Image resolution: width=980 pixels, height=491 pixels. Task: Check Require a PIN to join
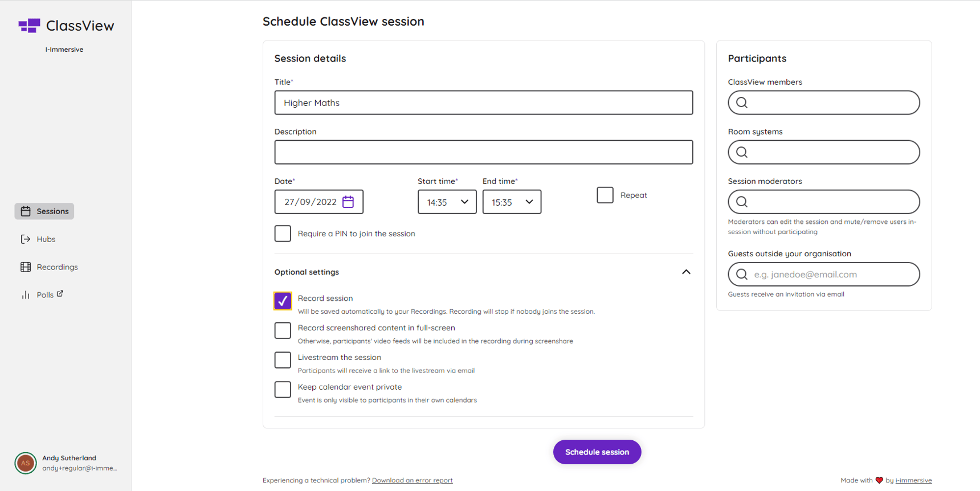283,233
